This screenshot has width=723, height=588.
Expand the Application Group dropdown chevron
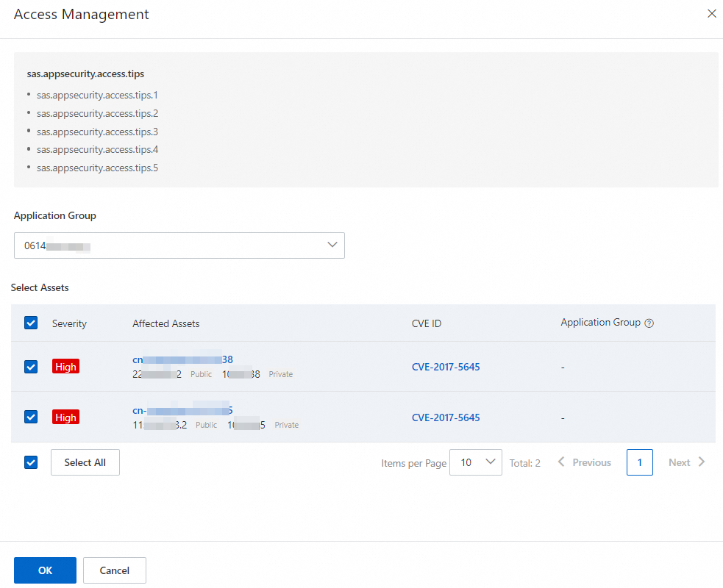point(332,245)
